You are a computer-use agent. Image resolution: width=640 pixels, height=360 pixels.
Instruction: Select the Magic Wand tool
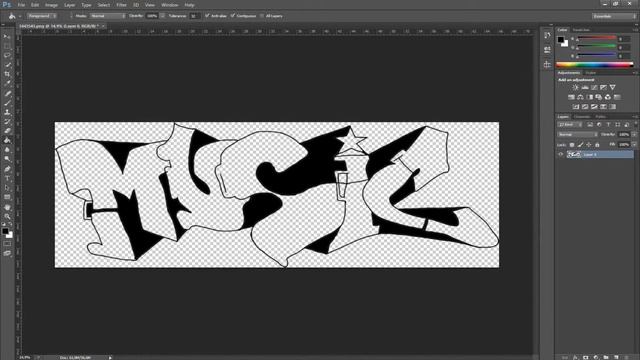(x=7, y=65)
